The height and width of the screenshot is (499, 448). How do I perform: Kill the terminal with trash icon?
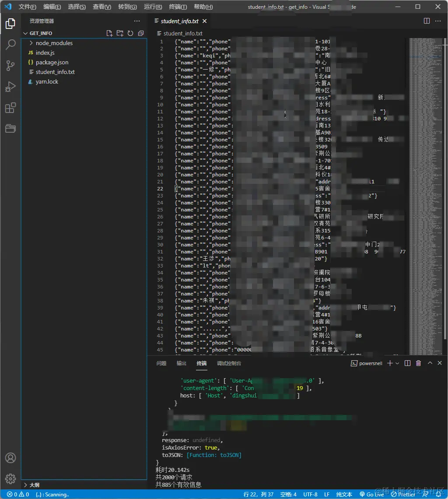[418, 363]
